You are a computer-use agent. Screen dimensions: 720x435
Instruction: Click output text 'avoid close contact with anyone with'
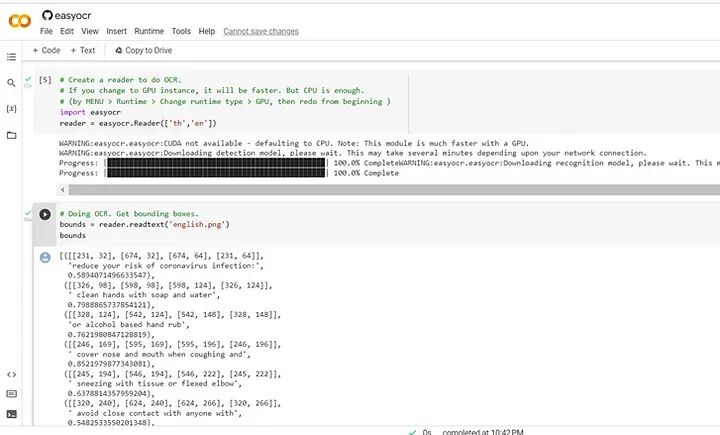[x=156, y=413]
